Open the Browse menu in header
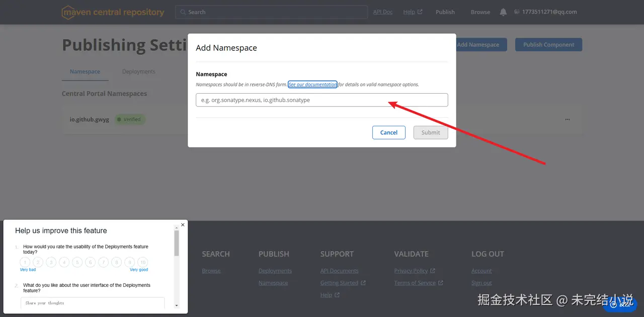The width and height of the screenshot is (644, 317). (480, 12)
